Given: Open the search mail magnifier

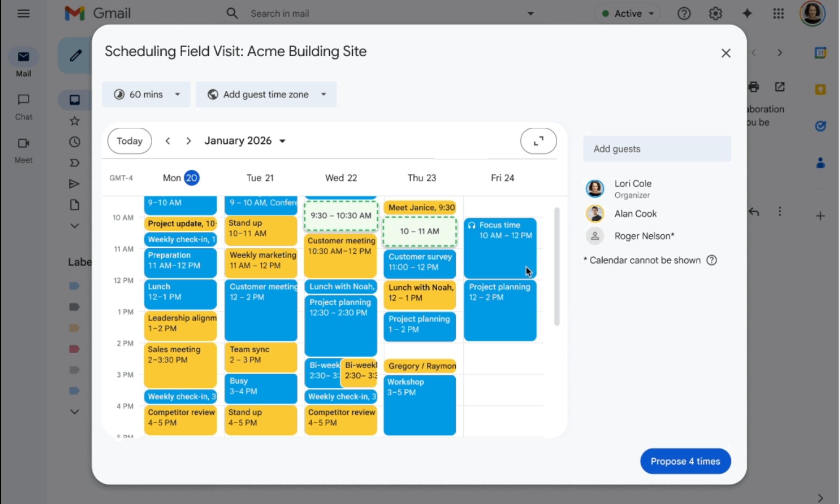Looking at the screenshot, I should (232, 13).
